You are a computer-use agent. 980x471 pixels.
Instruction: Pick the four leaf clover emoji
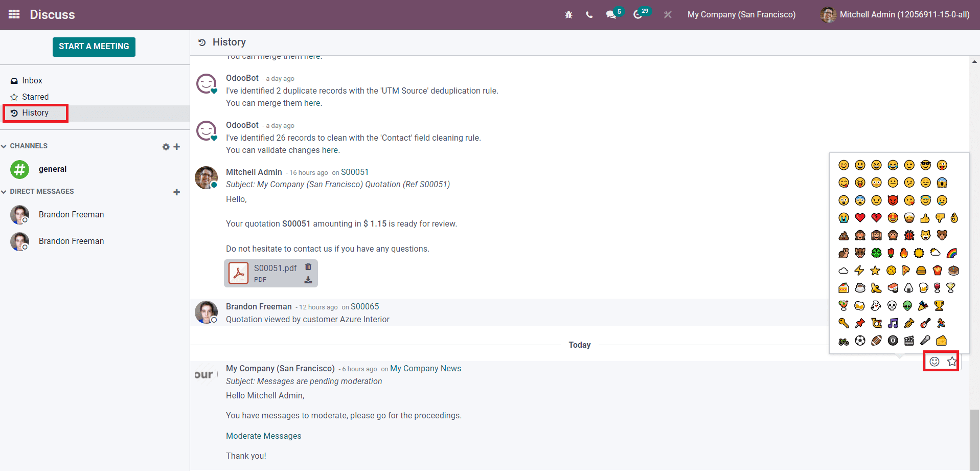click(x=876, y=253)
